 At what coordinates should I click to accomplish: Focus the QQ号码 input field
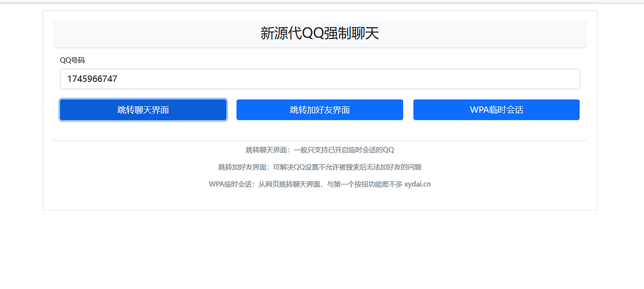pos(319,79)
